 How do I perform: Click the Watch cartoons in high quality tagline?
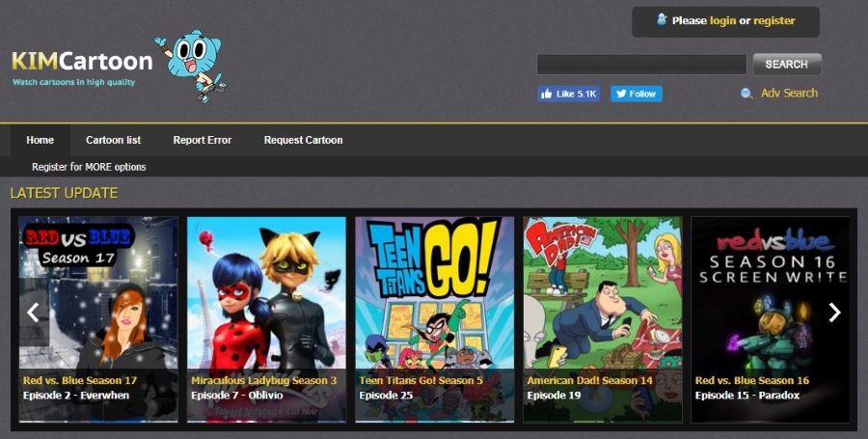pos(73,82)
